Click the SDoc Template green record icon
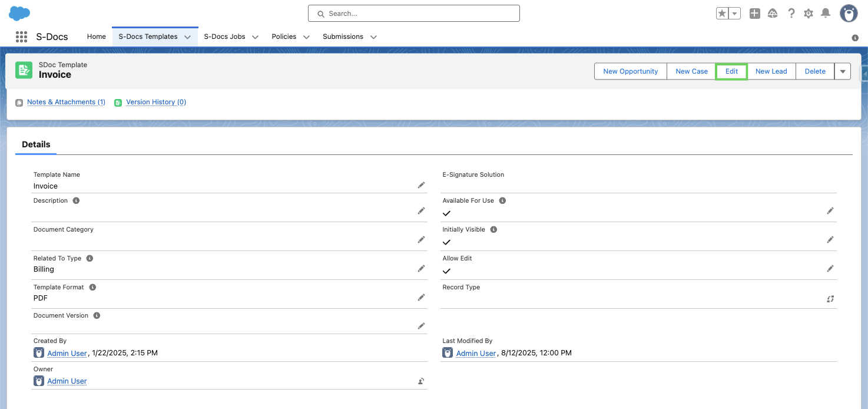 click(24, 70)
